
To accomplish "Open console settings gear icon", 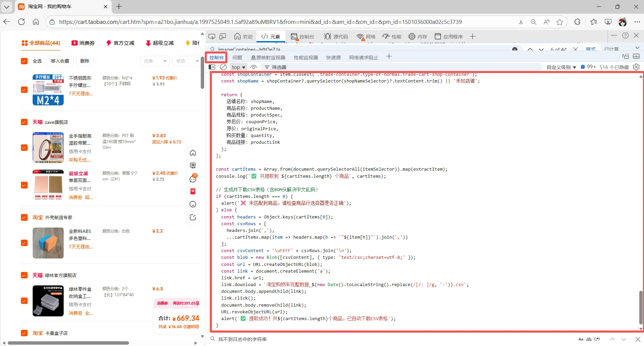I will click(636, 67).
